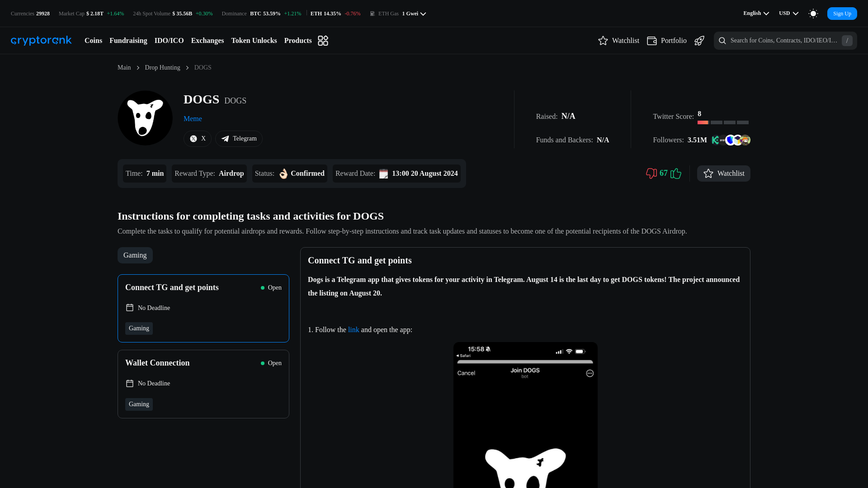The width and height of the screenshot is (868, 488).
Task: Focus the search coins input field
Action: (784, 41)
